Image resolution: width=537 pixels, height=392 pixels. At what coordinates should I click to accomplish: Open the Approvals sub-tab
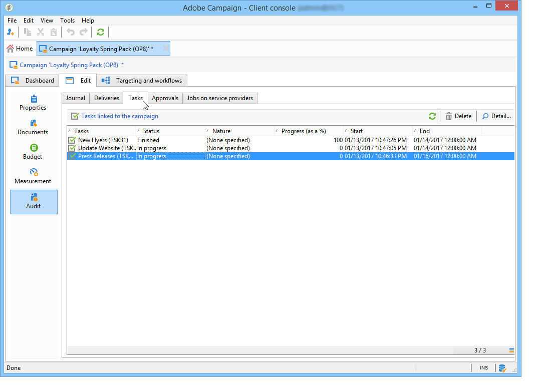click(165, 98)
